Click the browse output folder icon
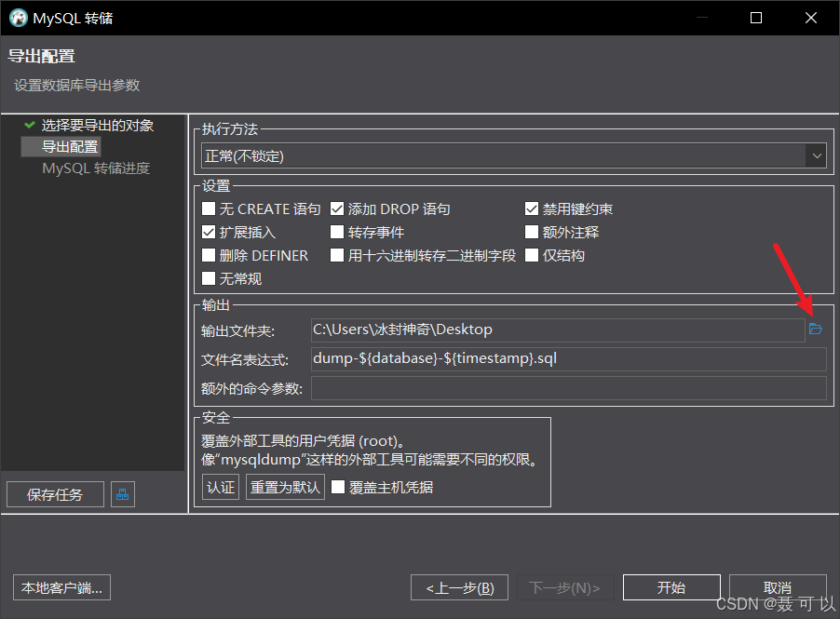The height and width of the screenshot is (619, 840). (816, 329)
